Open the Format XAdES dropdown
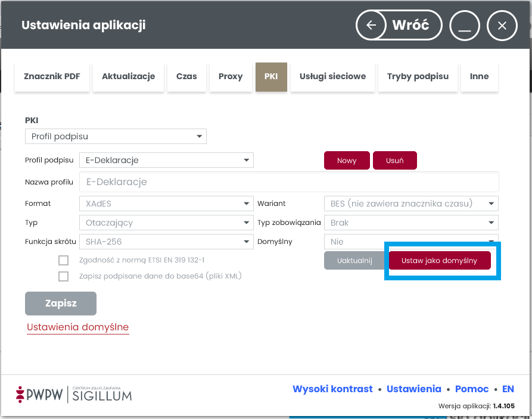Screen dimensions: 532x419 (166, 204)
